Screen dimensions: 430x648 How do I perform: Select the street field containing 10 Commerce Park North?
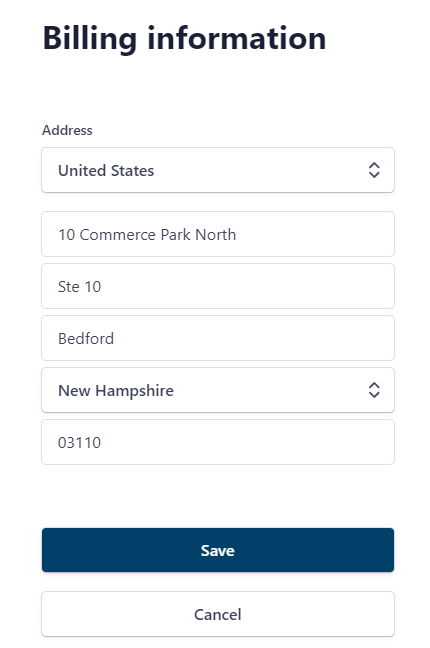point(218,234)
